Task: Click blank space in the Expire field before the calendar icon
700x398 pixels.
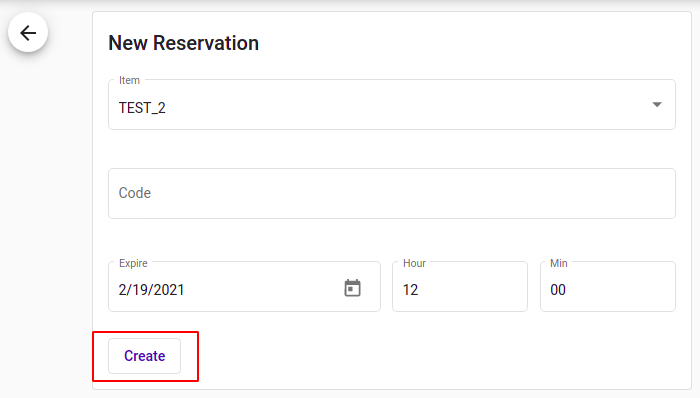Action: [x=263, y=289]
